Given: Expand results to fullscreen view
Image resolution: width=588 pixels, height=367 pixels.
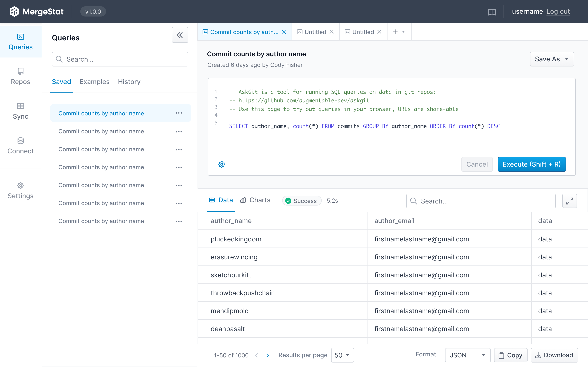Looking at the screenshot, I should 570,201.
